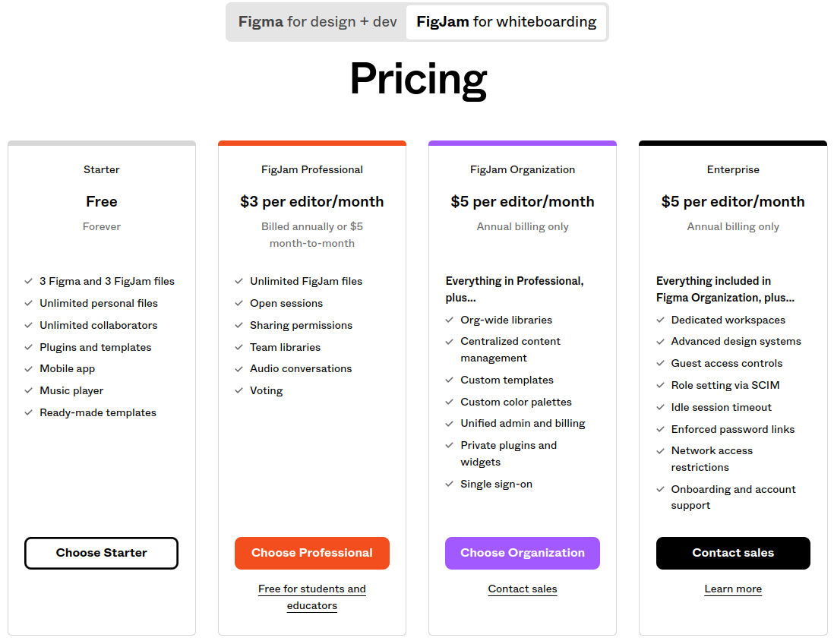Open Free for students and educators link
Screen dimensions: 834x644
[x=311, y=597]
